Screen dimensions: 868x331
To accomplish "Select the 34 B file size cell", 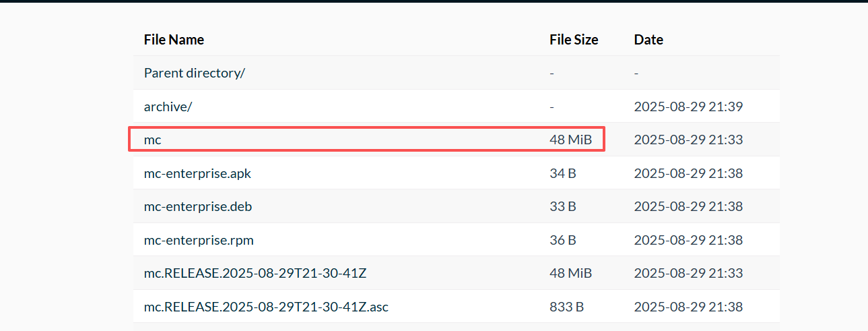I will coord(562,173).
